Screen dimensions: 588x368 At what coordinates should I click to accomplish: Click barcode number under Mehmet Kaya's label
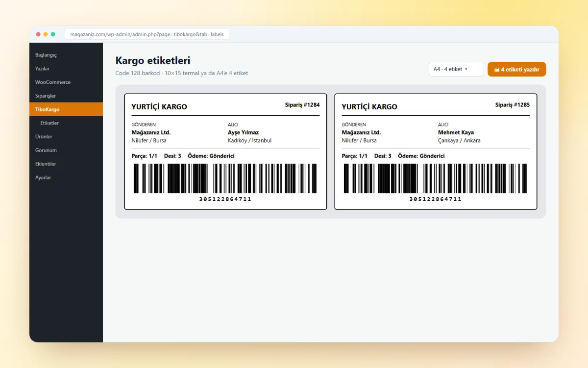coord(436,199)
